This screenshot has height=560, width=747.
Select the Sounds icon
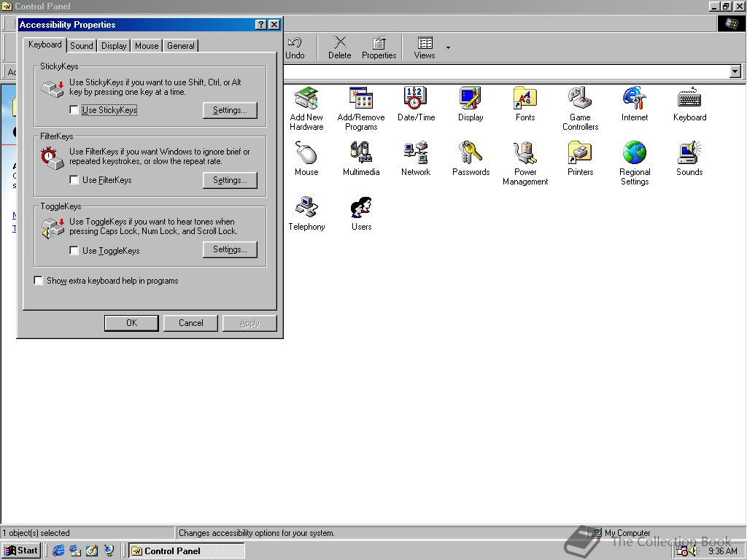coord(689,158)
